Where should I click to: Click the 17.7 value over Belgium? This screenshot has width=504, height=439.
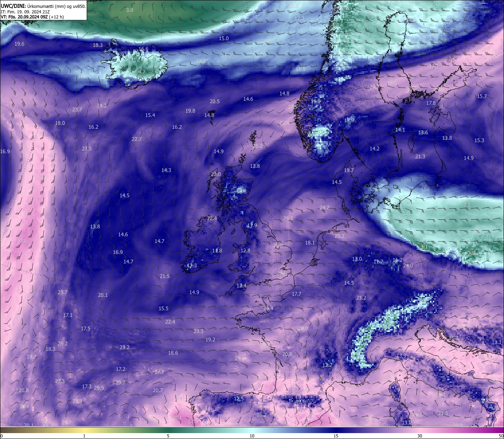point(296,294)
